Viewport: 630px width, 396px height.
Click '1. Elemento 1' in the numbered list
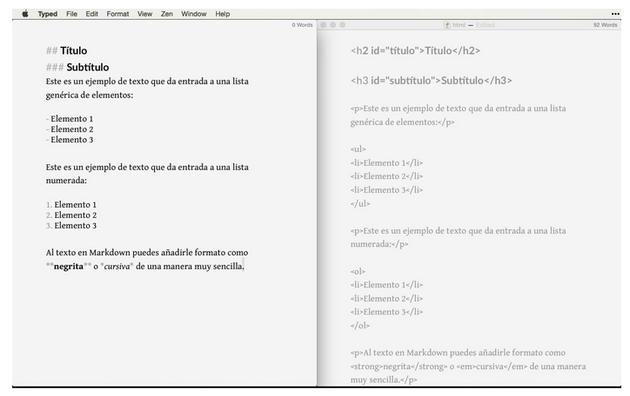coord(71,205)
